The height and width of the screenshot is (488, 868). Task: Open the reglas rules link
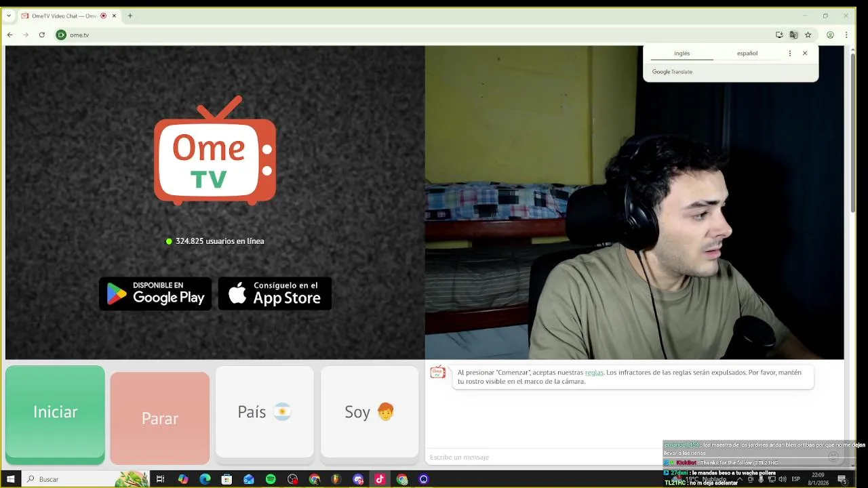[x=594, y=372]
